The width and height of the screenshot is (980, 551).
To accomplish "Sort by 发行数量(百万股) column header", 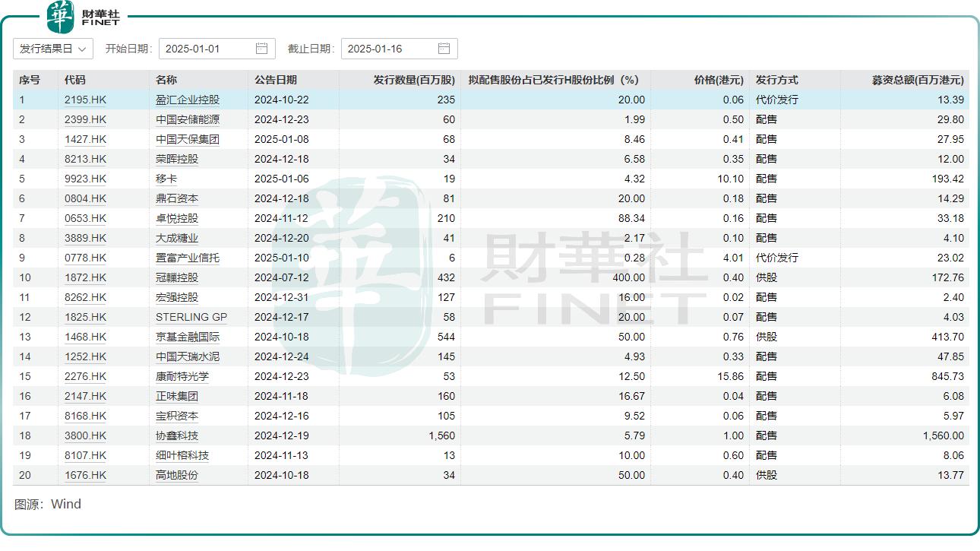I will [414, 80].
